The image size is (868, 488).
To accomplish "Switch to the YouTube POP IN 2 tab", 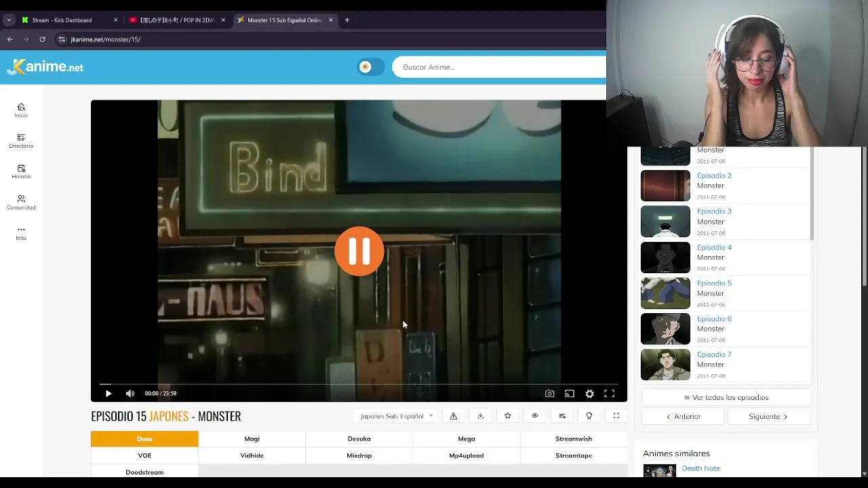I will (x=176, y=20).
